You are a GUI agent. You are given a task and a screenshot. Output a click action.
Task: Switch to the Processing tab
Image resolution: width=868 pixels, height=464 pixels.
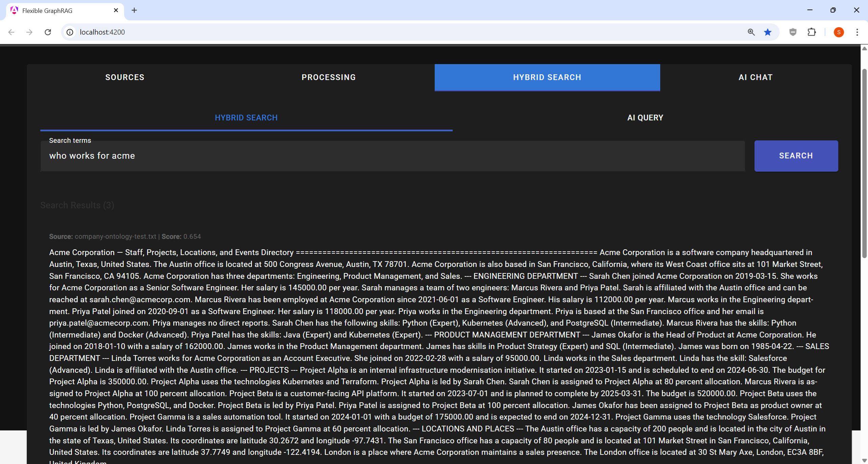coord(329,77)
